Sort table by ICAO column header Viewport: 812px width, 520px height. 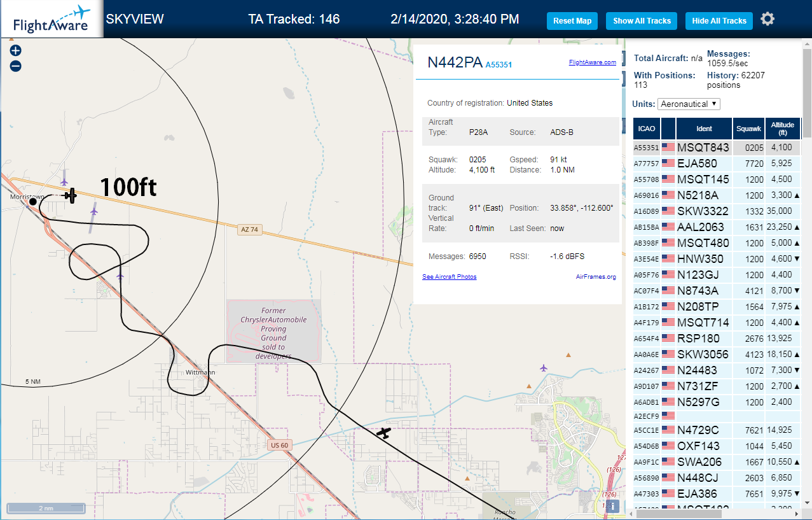point(647,129)
